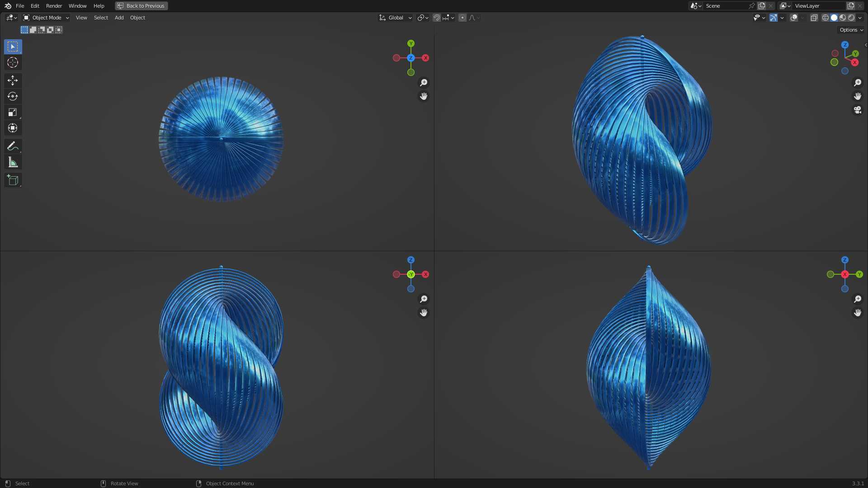Toggle X-ray mode
Viewport: 868px width, 488px height.
pos(814,18)
